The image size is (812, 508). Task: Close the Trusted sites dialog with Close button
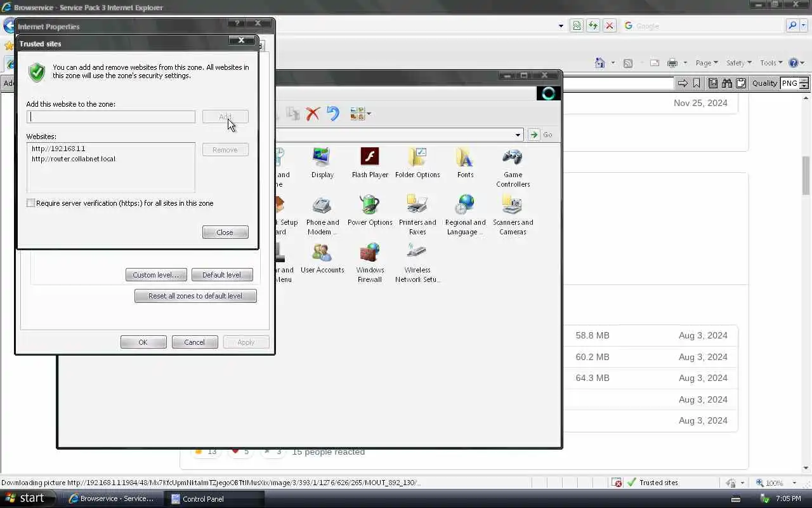(x=225, y=232)
